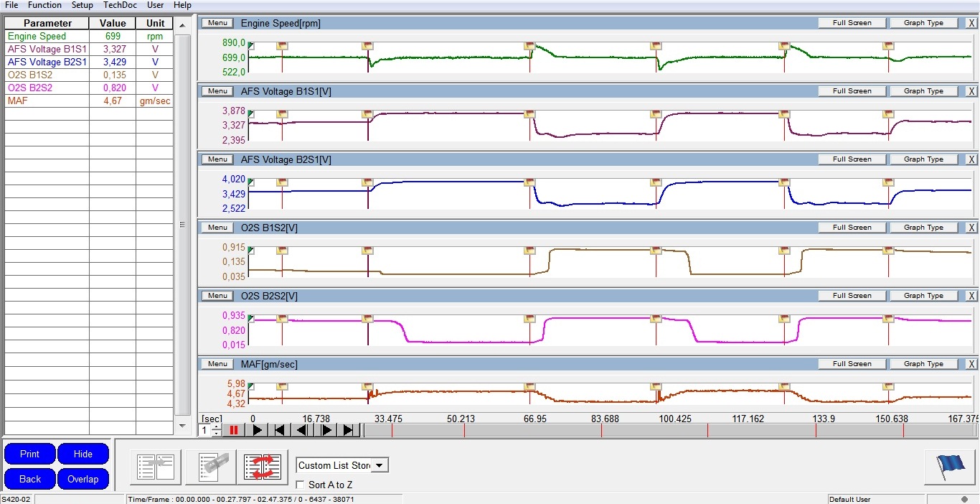The height and width of the screenshot is (504, 980).
Task: Click the swap lists icon with red arrows
Action: click(262, 467)
